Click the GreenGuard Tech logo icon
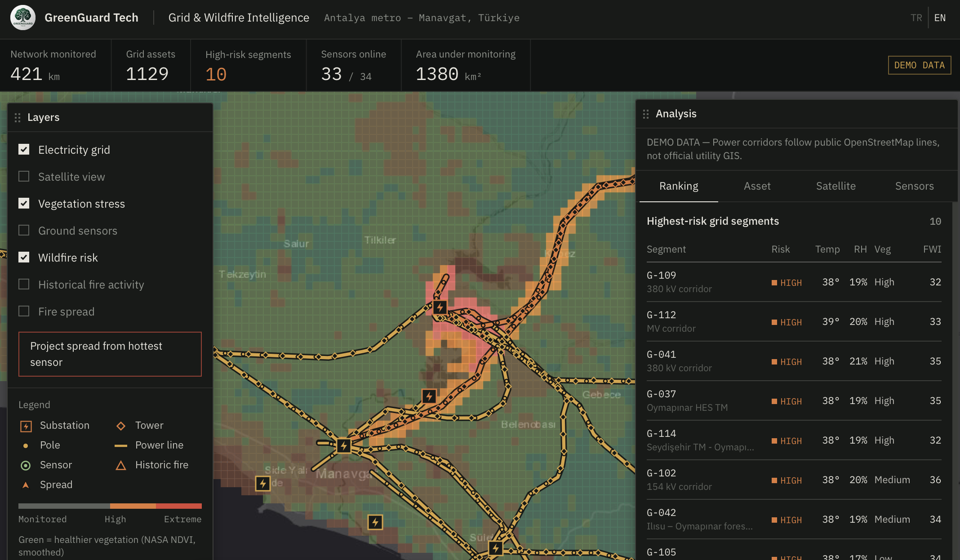Viewport: 960px width, 560px height. 23,18
